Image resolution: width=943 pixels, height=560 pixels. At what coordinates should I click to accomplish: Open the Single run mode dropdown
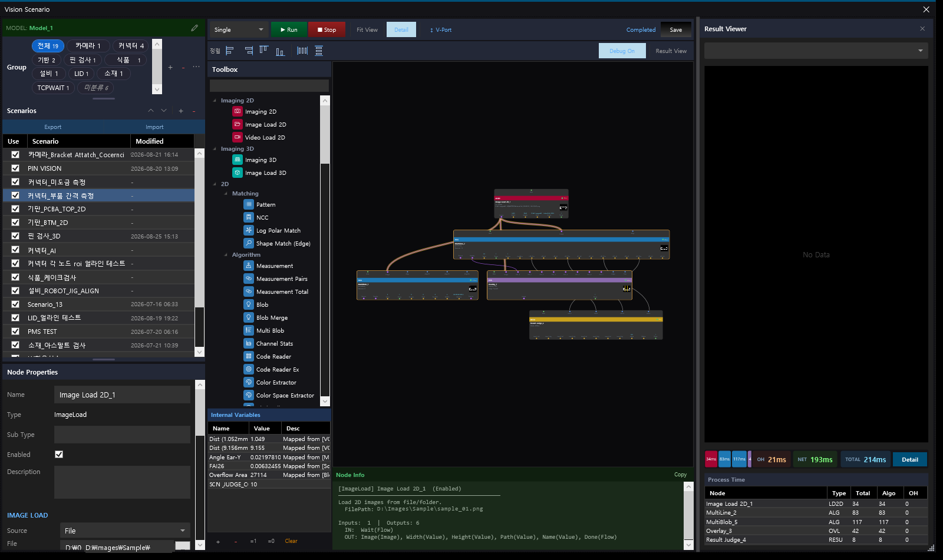pyautogui.click(x=239, y=29)
